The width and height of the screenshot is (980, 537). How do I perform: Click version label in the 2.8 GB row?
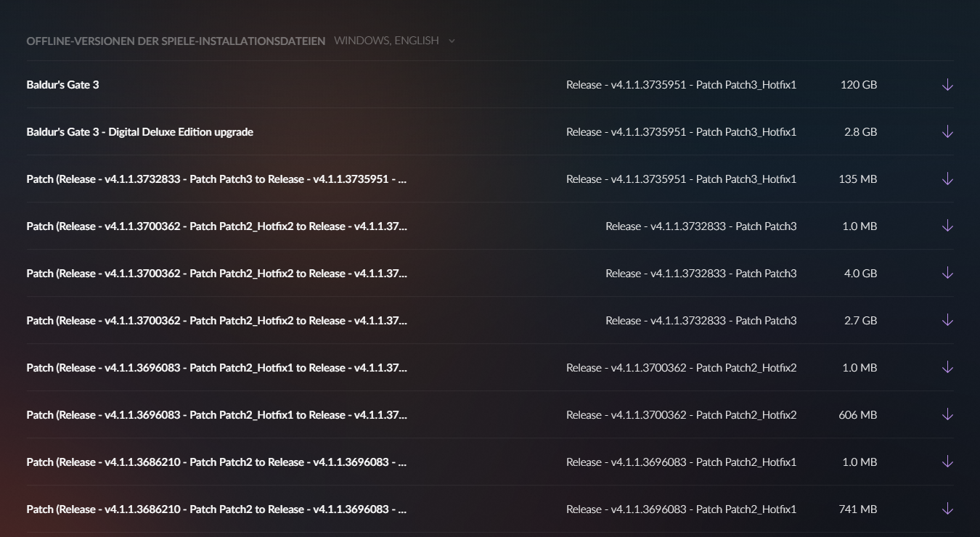682,132
